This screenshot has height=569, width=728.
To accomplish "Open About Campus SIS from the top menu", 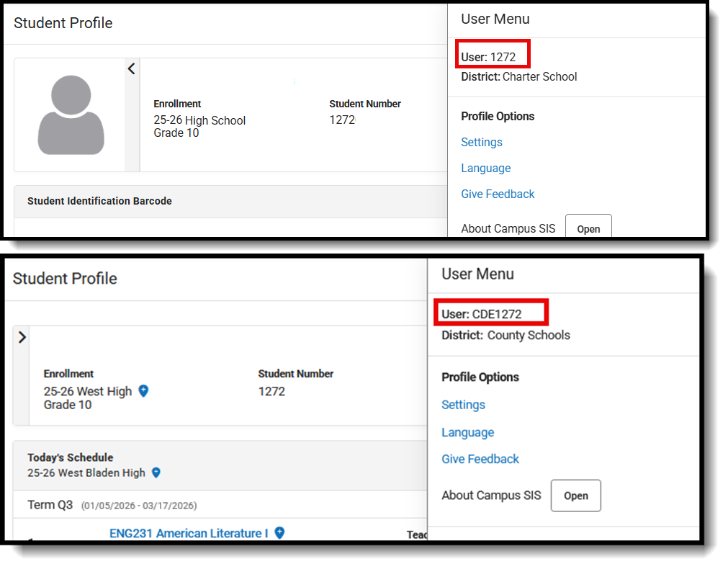I will 588,228.
